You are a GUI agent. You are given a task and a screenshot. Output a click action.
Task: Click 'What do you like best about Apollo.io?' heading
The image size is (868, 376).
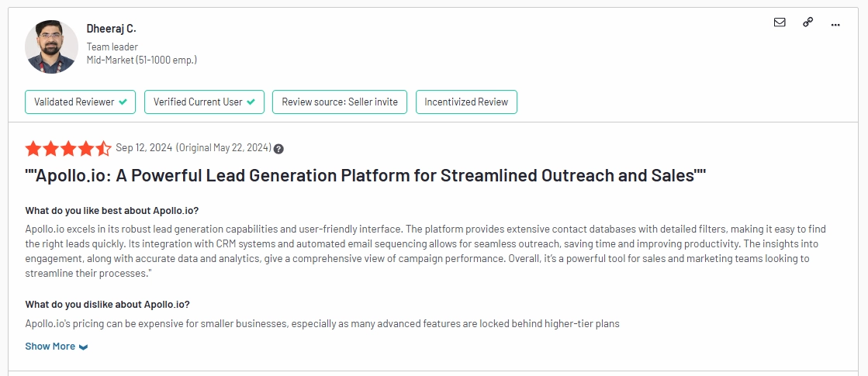[112, 211]
